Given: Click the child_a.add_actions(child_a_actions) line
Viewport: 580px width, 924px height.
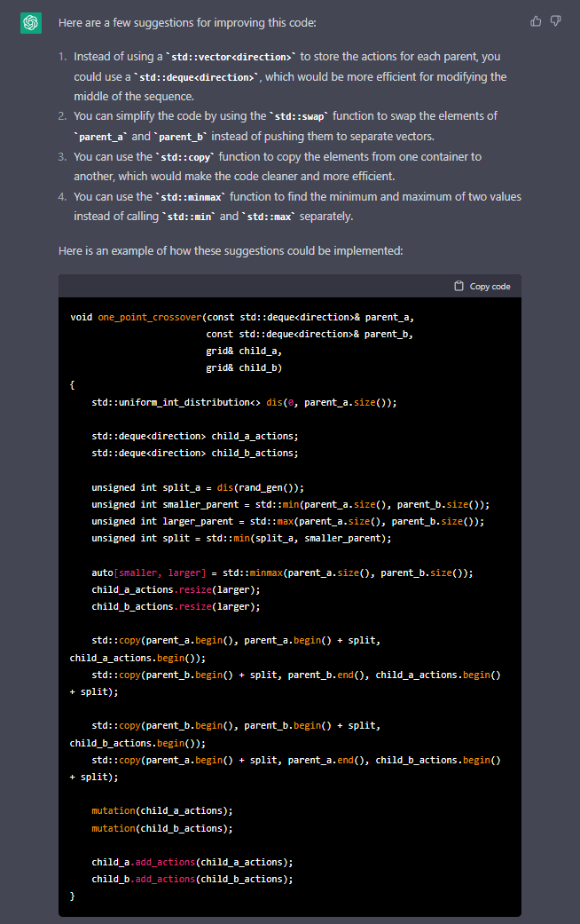Looking at the screenshot, I should click(192, 862).
